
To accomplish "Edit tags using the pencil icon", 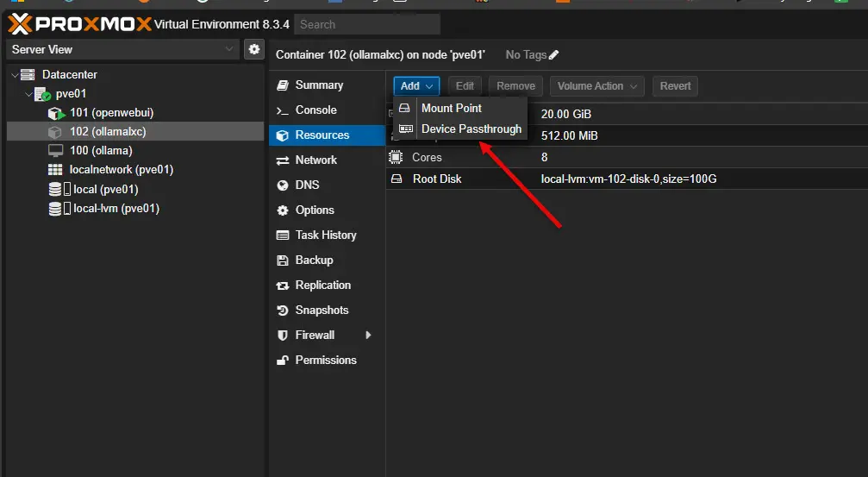I will click(553, 55).
